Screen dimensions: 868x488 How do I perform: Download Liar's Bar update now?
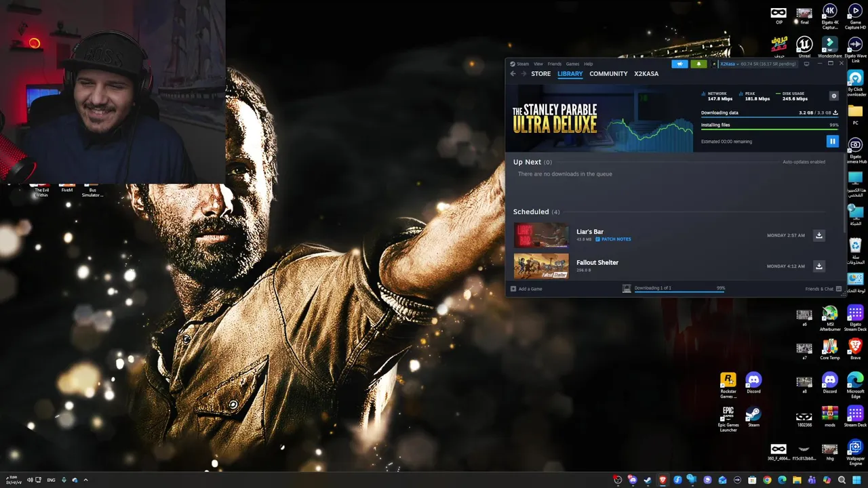pyautogui.click(x=818, y=235)
